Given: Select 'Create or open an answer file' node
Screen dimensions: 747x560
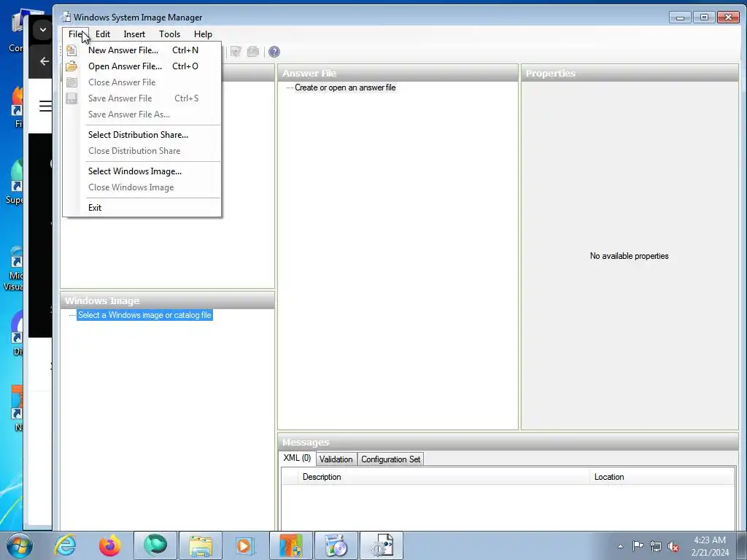Looking at the screenshot, I should (345, 87).
